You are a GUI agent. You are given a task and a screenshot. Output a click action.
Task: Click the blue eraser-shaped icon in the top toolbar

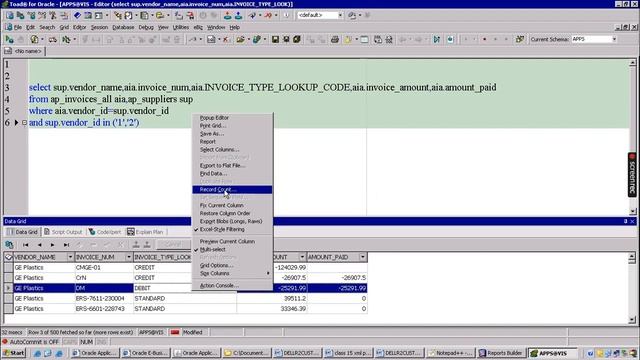[77, 15]
